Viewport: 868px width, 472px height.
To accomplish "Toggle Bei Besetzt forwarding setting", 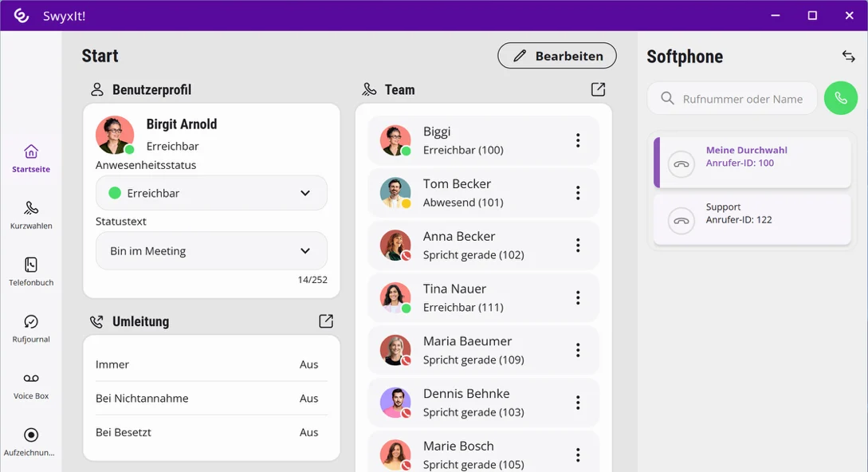I will pyautogui.click(x=211, y=432).
